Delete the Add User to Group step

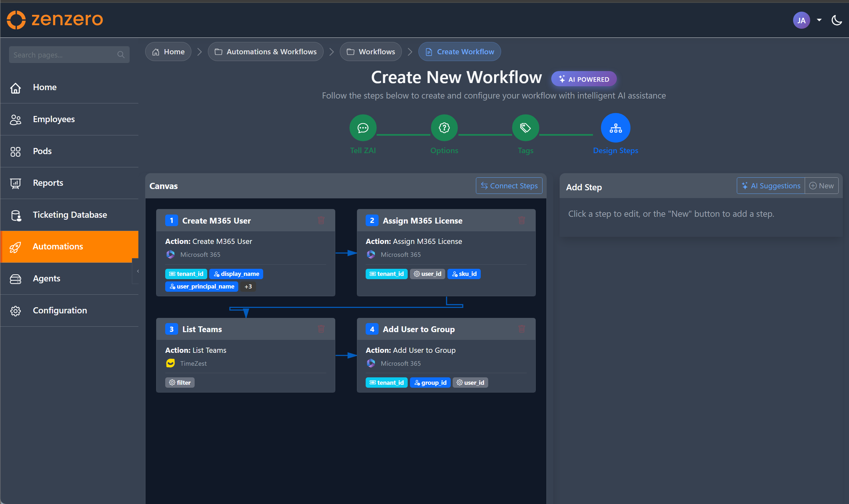coord(521,329)
